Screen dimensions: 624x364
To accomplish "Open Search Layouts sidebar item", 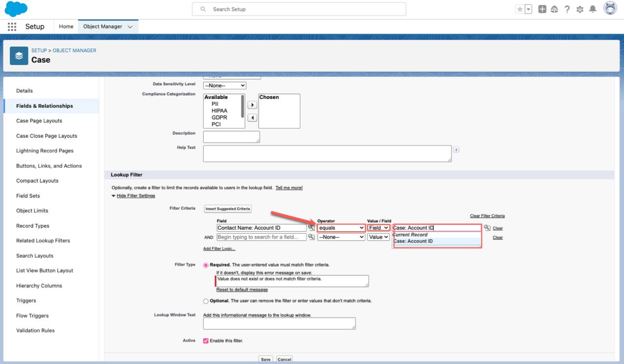I will tap(35, 256).
